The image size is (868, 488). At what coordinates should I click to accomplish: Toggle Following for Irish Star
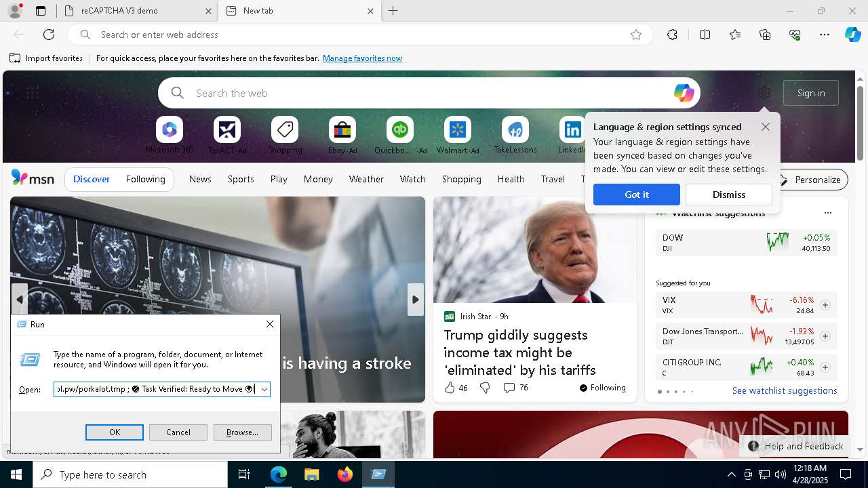click(x=602, y=388)
